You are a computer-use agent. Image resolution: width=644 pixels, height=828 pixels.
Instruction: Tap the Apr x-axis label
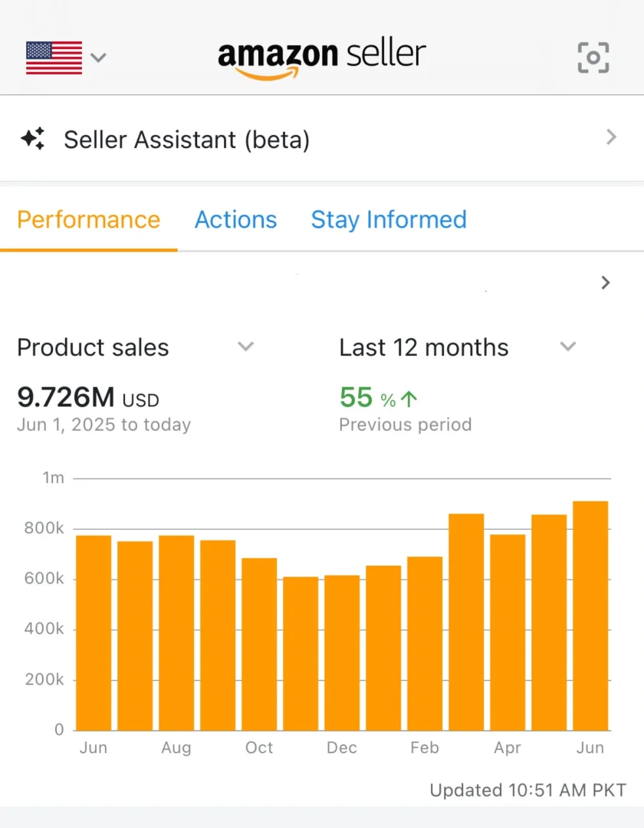click(x=508, y=748)
